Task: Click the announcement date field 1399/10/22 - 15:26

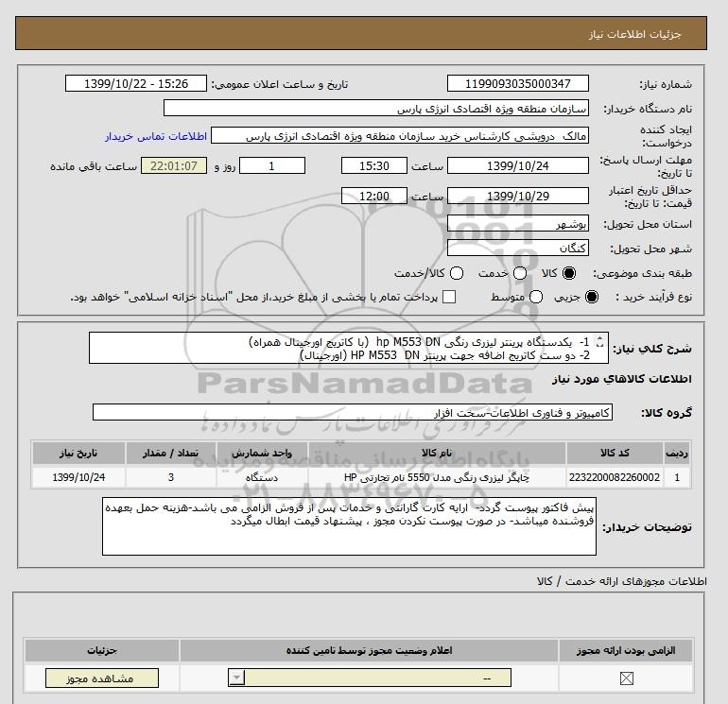Action: pyautogui.click(x=136, y=84)
